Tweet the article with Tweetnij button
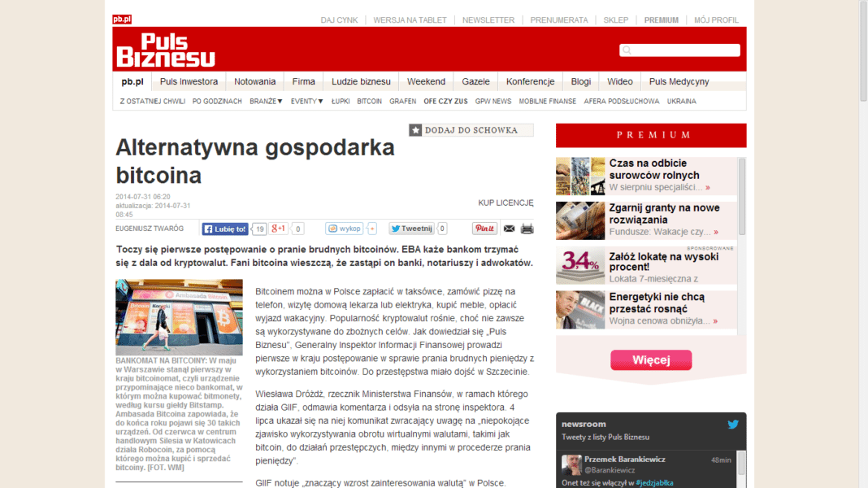The width and height of the screenshot is (868, 488). (411, 229)
